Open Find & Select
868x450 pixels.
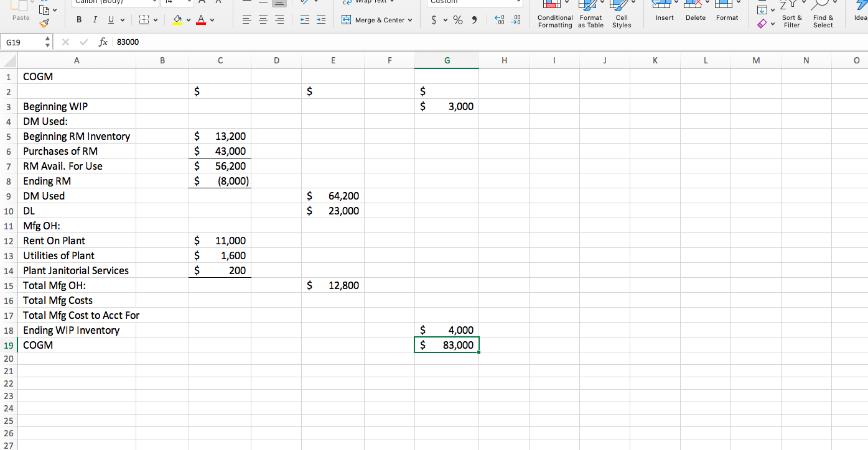(x=823, y=14)
